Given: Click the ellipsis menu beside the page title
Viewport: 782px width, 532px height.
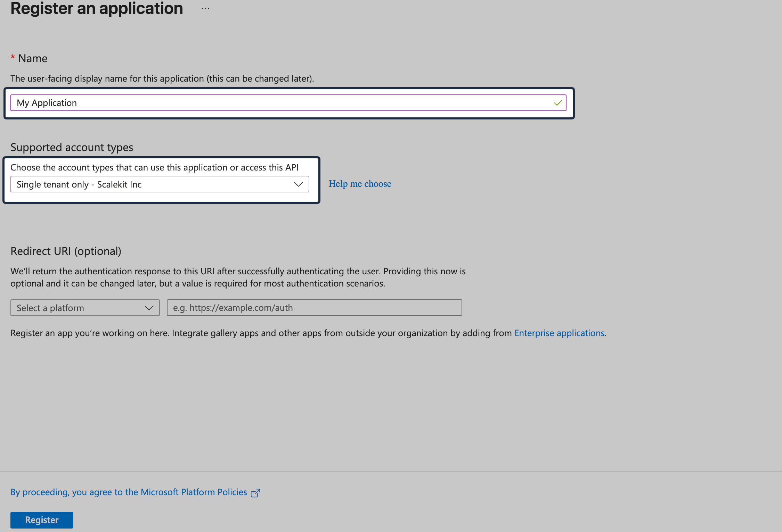Looking at the screenshot, I should (205, 8).
